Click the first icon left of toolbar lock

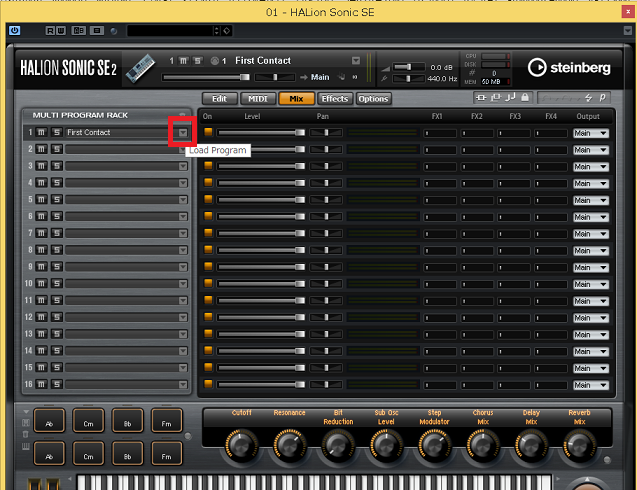[481, 98]
